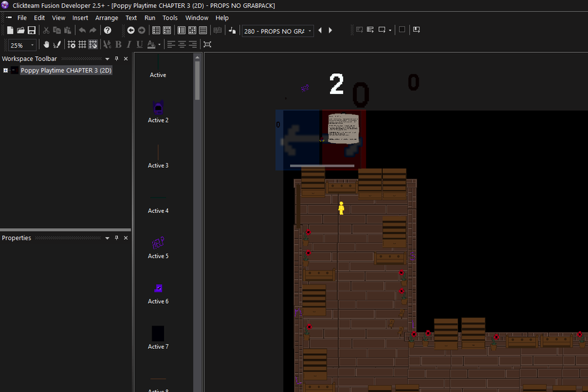Pin the Properties panel
The image size is (588, 392).
(117, 238)
